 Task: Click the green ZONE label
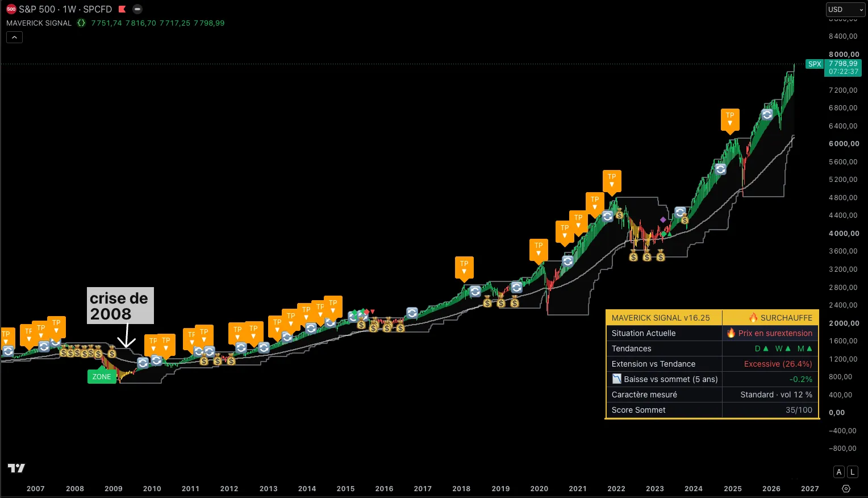pos(102,376)
